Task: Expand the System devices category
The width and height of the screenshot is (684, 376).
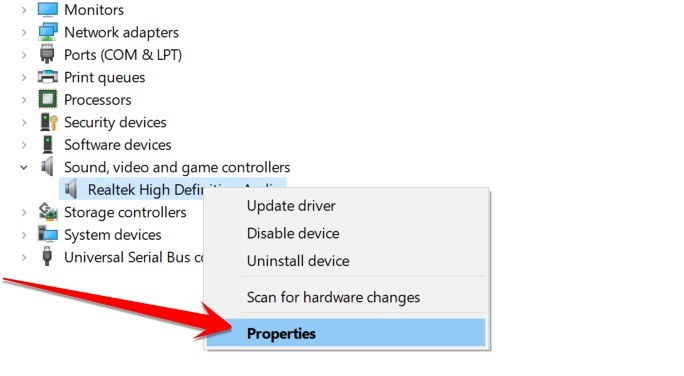Action: tap(24, 235)
